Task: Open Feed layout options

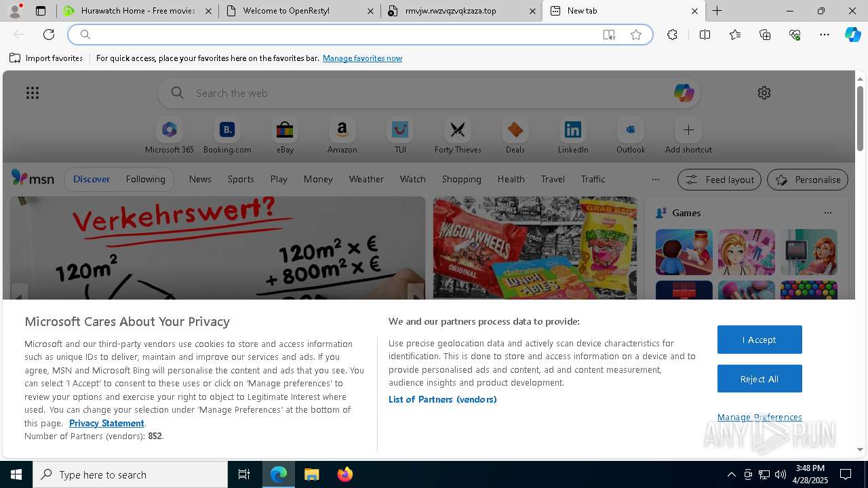Action: (x=719, y=180)
